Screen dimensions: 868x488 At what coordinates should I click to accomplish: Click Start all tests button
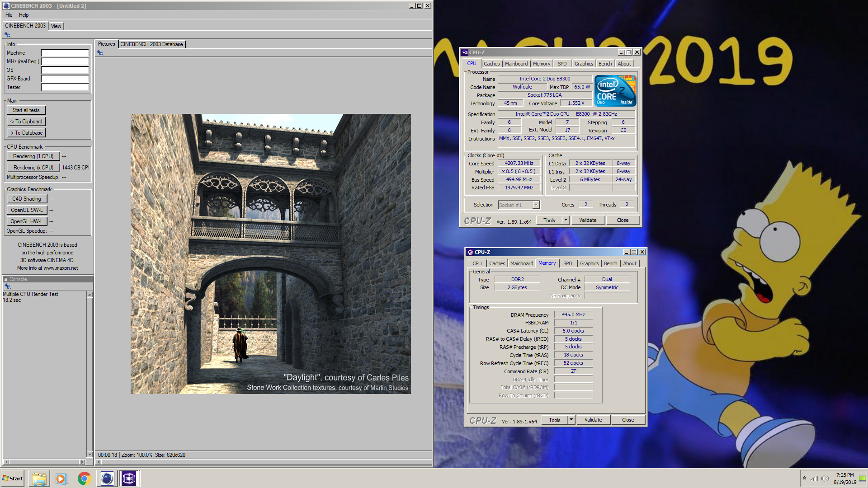[26, 110]
